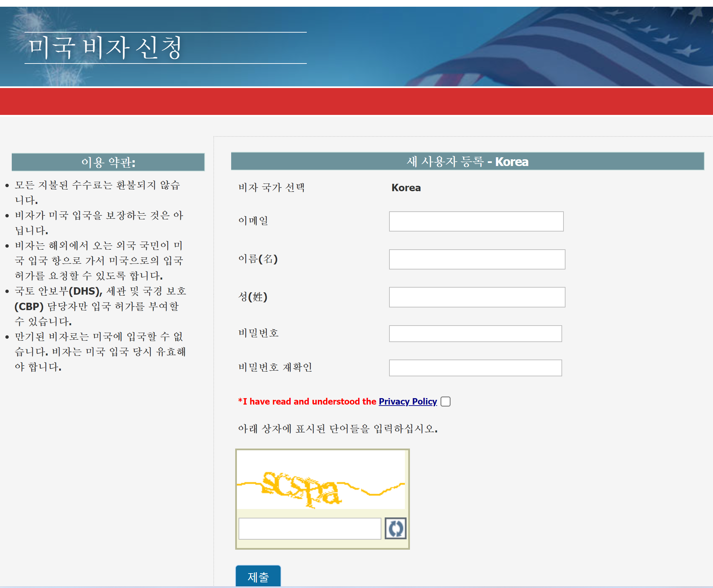713x588 pixels.
Task: Click the 이용 약관 header bar
Action: tap(108, 162)
